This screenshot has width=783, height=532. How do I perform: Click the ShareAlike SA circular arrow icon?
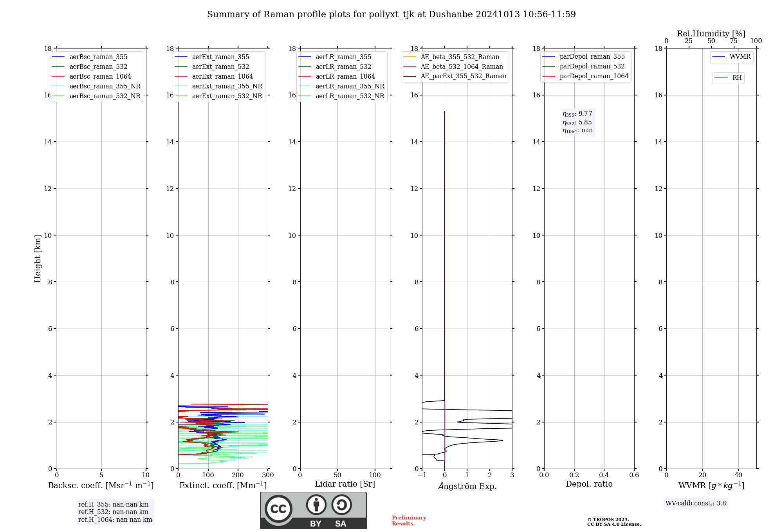coord(341,505)
